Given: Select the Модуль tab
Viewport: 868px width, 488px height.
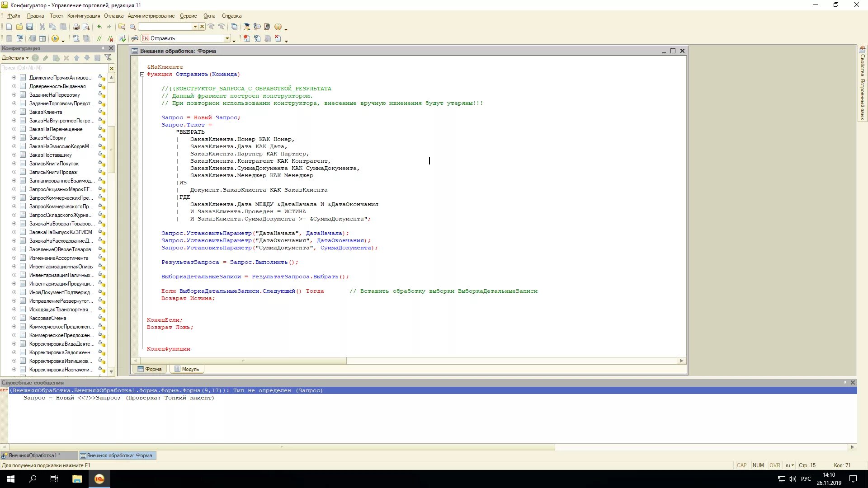Looking at the screenshot, I should 189,369.
